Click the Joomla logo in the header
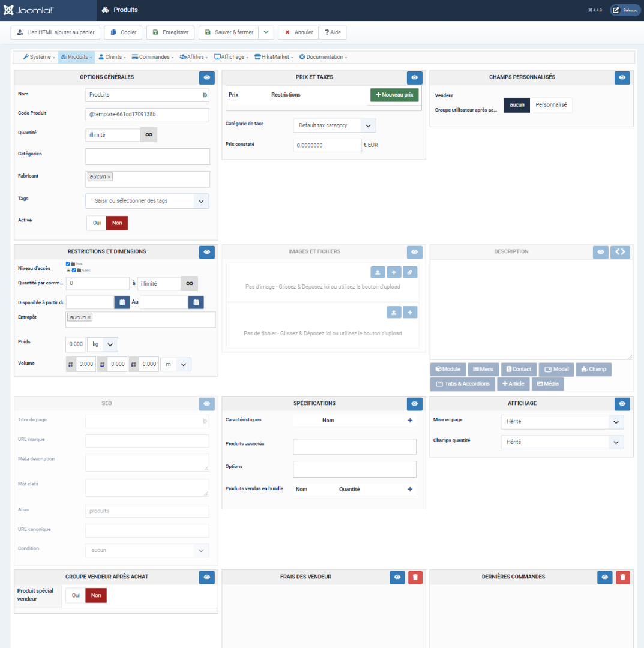This screenshot has height=648, width=644. click(29, 10)
